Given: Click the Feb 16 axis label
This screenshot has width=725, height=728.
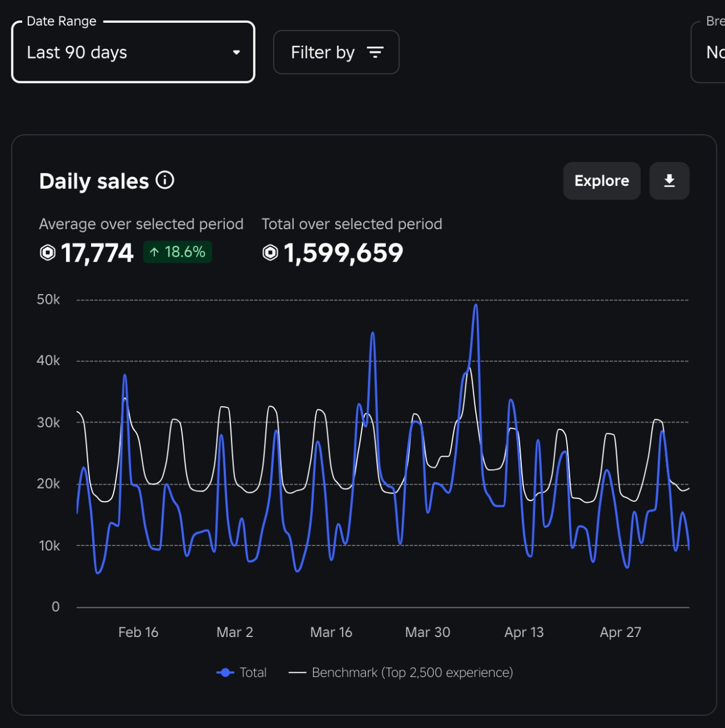Looking at the screenshot, I should pos(138,632).
